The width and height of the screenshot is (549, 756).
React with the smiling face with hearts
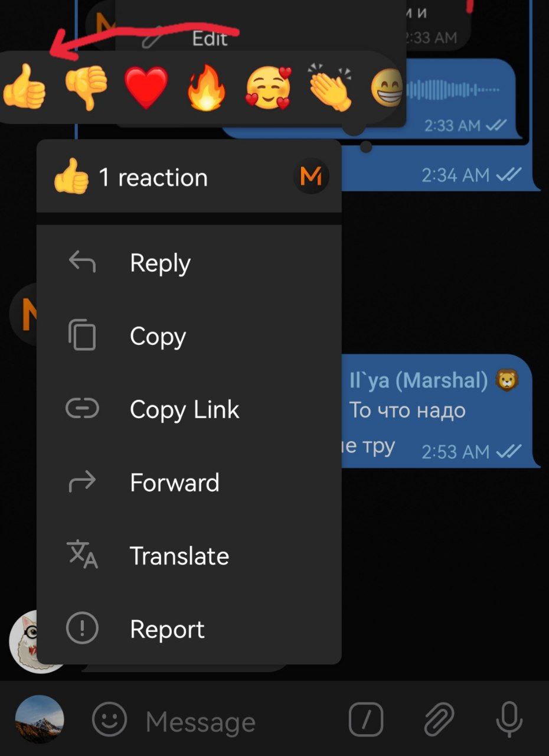[x=269, y=89]
